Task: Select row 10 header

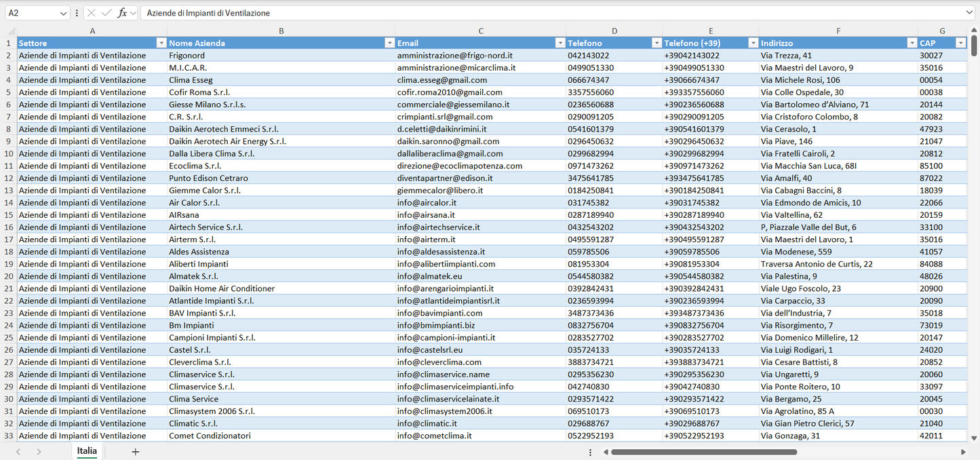Action: [9, 153]
